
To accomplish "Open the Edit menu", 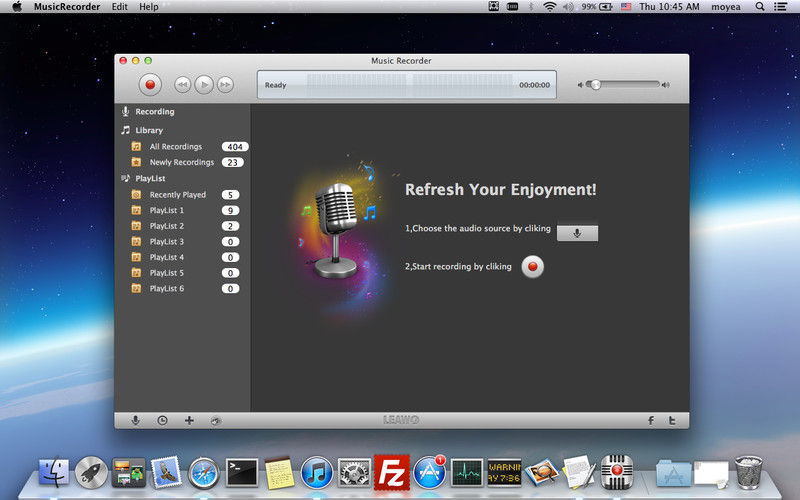I will tap(120, 7).
